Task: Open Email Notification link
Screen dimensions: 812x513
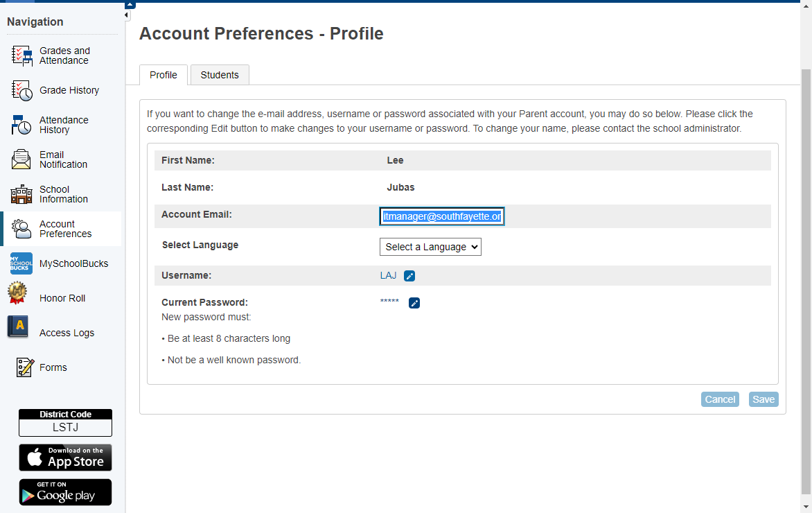Action: pyautogui.click(x=63, y=159)
